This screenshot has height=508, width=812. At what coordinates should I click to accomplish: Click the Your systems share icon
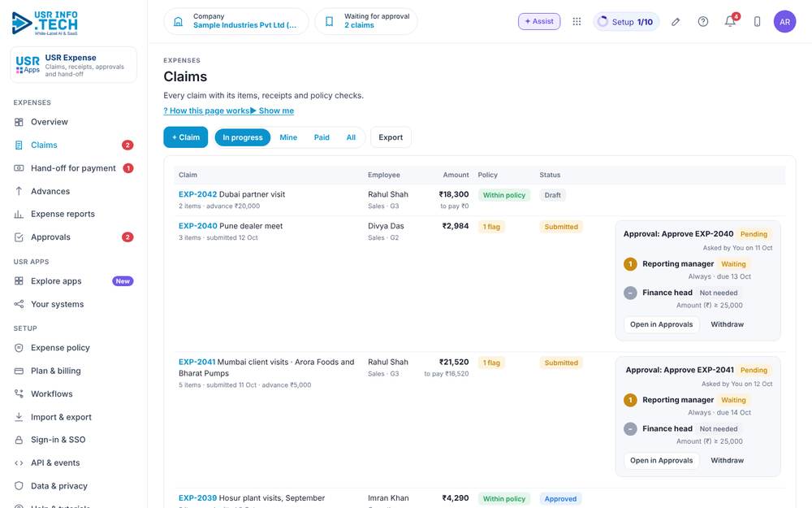point(19,304)
